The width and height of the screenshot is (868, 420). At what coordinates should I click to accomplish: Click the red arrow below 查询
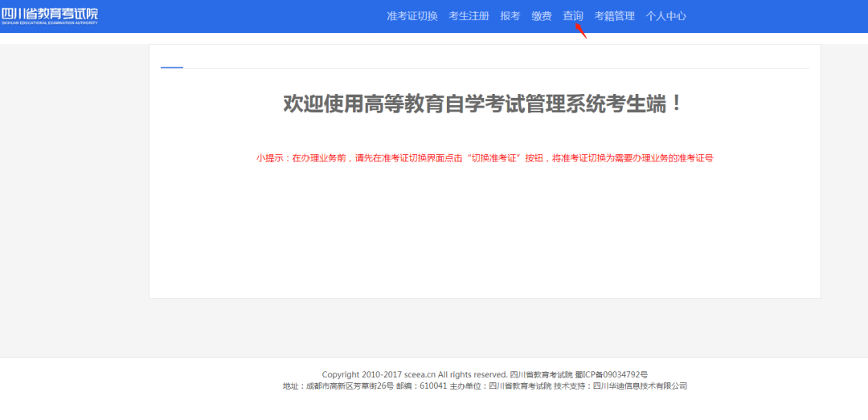(x=580, y=31)
